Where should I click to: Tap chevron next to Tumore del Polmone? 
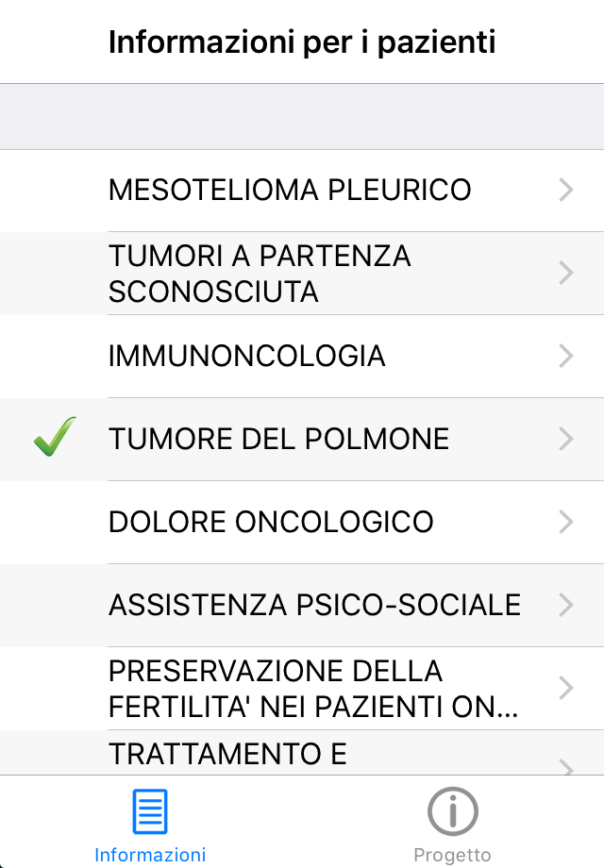(x=566, y=440)
